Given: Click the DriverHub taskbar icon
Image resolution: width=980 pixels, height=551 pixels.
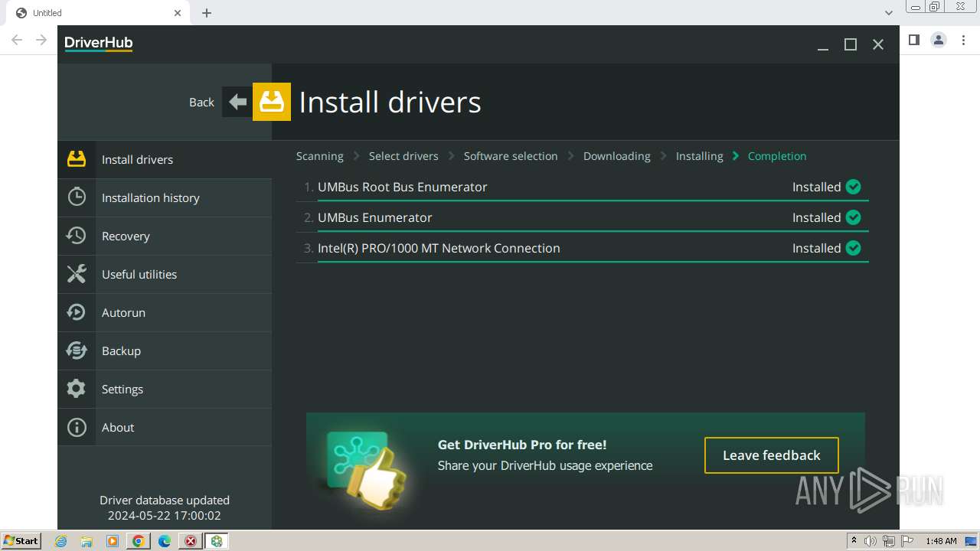Looking at the screenshot, I should point(217,541).
